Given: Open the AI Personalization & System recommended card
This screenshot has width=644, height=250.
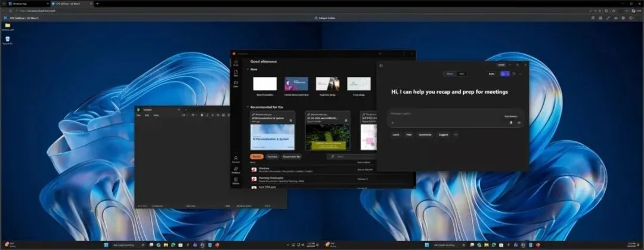Looking at the screenshot, I should (x=273, y=131).
